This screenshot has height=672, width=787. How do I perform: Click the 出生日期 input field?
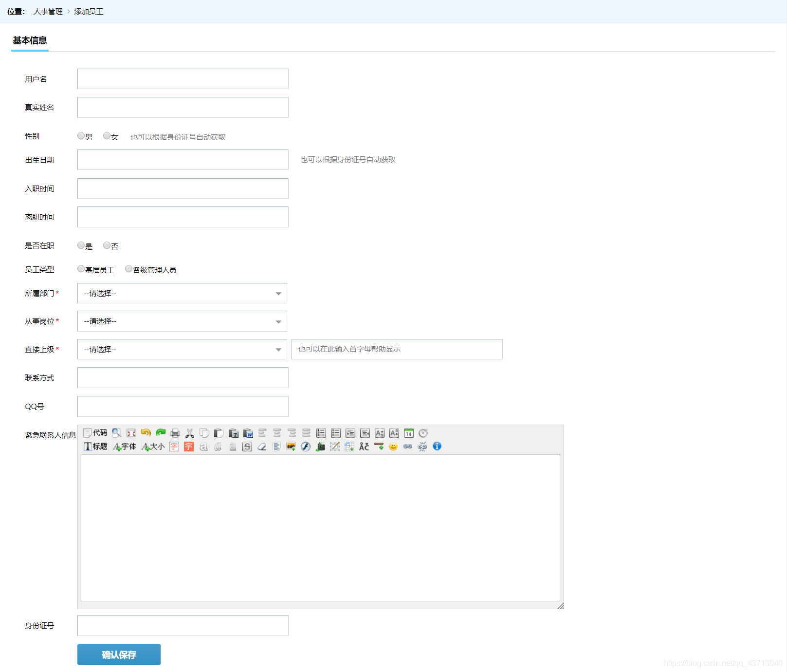pos(183,160)
